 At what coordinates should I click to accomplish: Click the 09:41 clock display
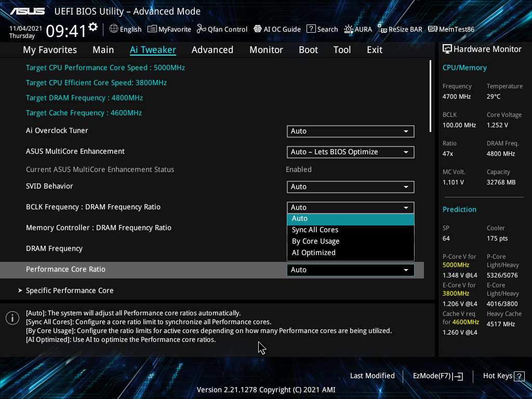66,31
